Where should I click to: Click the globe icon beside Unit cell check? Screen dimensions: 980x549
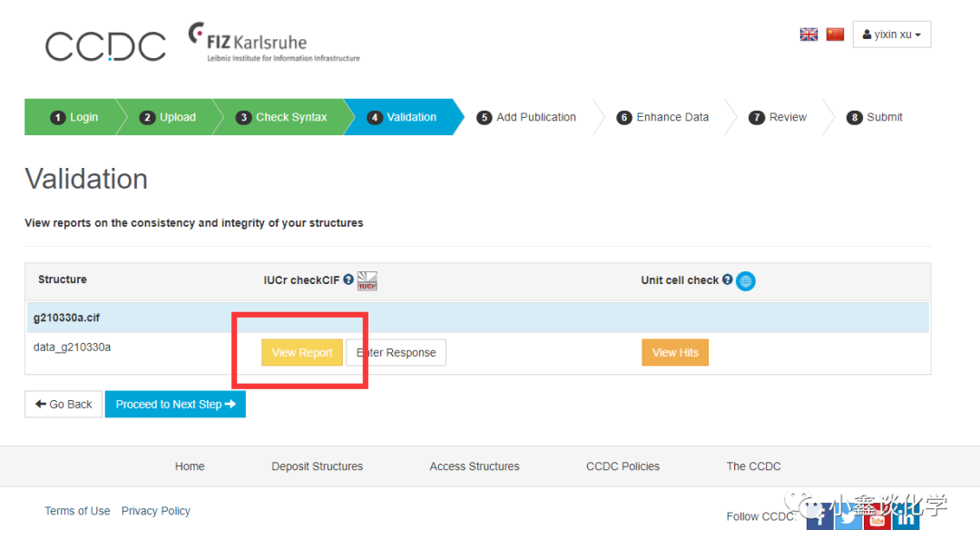coord(746,281)
